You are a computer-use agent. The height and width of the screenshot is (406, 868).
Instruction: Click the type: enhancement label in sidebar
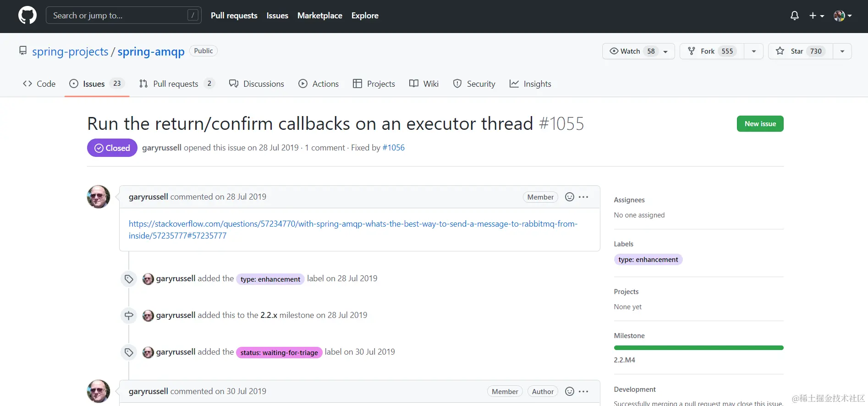[x=648, y=260]
